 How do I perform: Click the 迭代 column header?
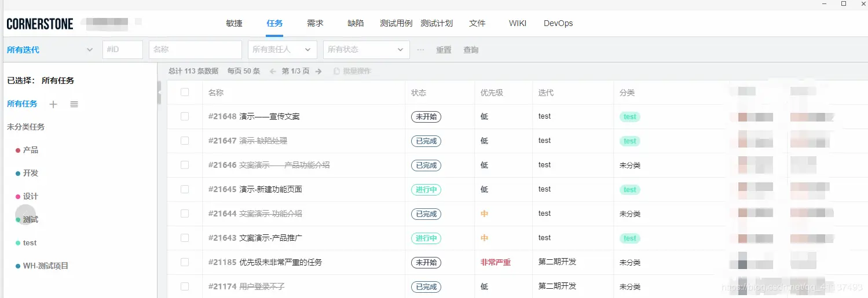click(x=546, y=93)
